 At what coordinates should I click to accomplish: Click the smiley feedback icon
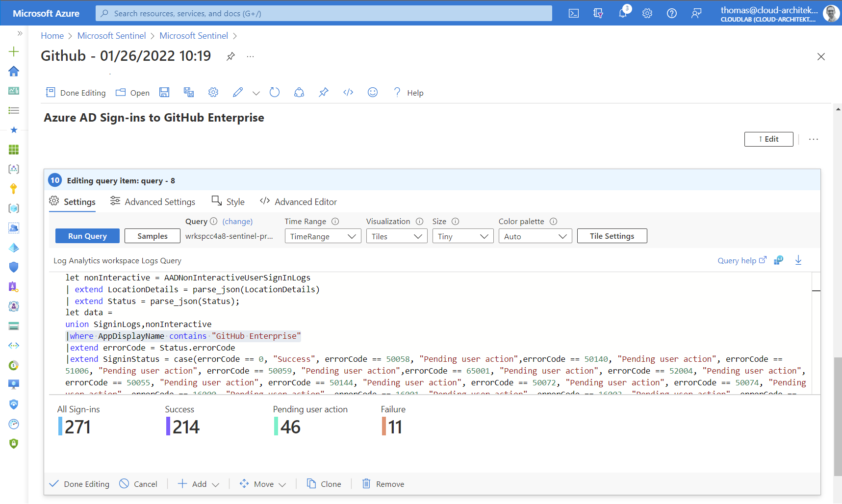tap(373, 92)
